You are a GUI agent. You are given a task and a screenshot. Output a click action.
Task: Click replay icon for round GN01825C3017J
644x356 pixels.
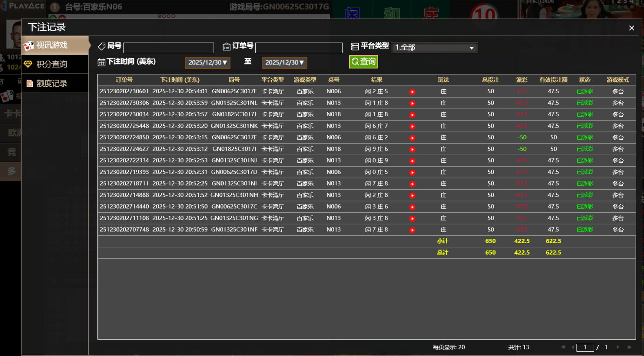tap(412, 115)
